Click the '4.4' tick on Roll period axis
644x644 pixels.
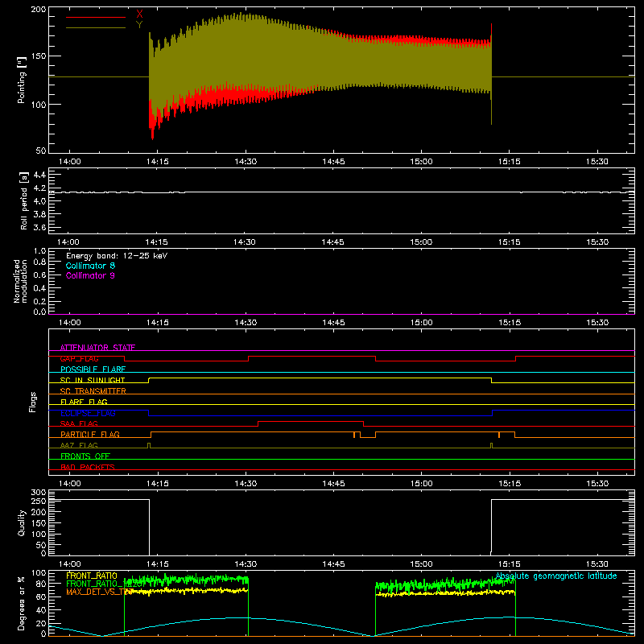click(x=39, y=175)
